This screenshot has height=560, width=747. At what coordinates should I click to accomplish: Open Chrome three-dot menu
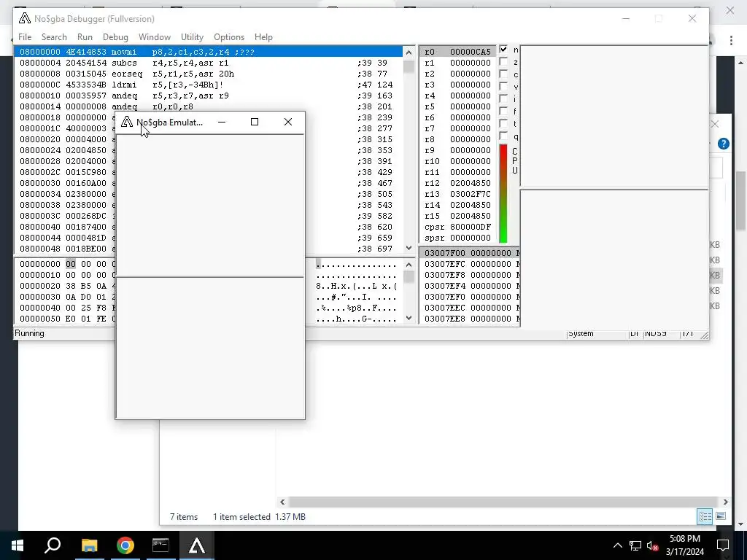coord(731,41)
